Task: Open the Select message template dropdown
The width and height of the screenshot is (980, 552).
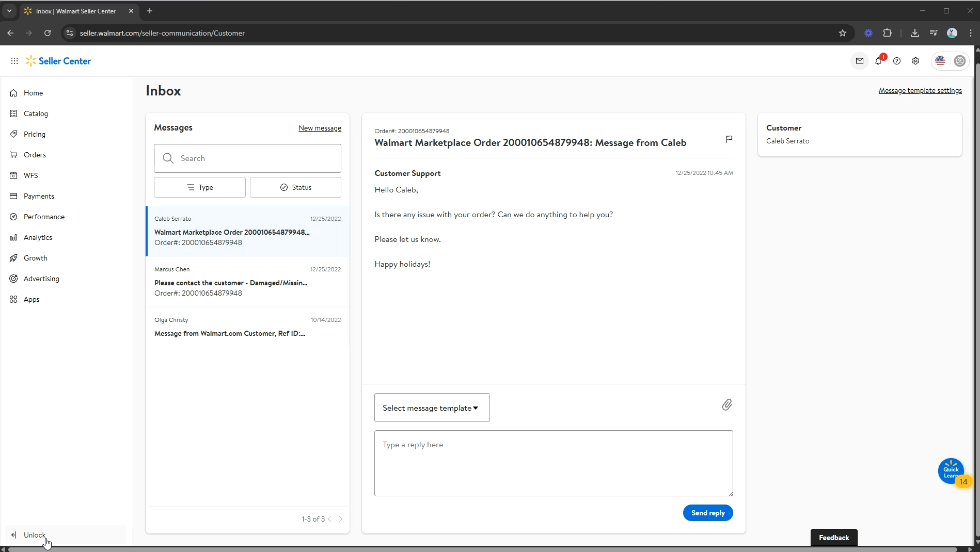Action: pyautogui.click(x=432, y=408)
